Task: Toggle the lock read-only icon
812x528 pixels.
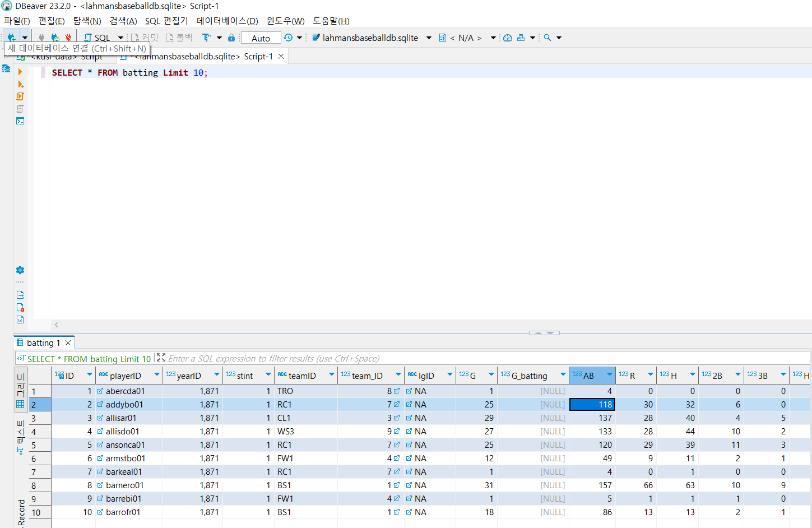Action: [231, 38]
